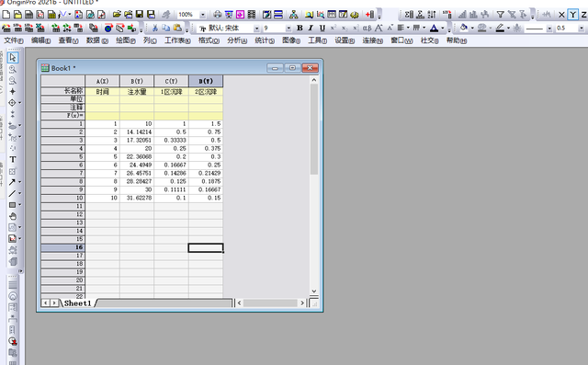Paste clipboard icon in toolbar
Image resolution: width=588 pixels, height=365 pixels.
(177, 28)
